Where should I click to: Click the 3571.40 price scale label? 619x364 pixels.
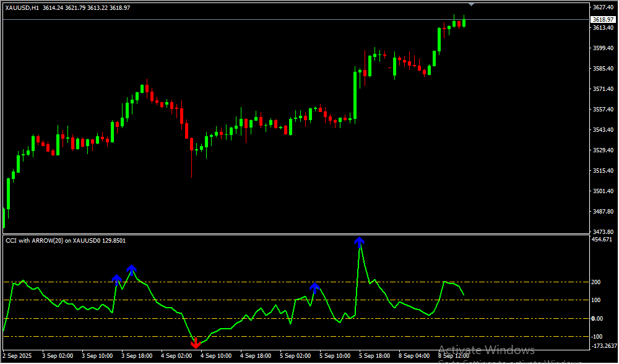pyautogui.click(x=602, y=89)
